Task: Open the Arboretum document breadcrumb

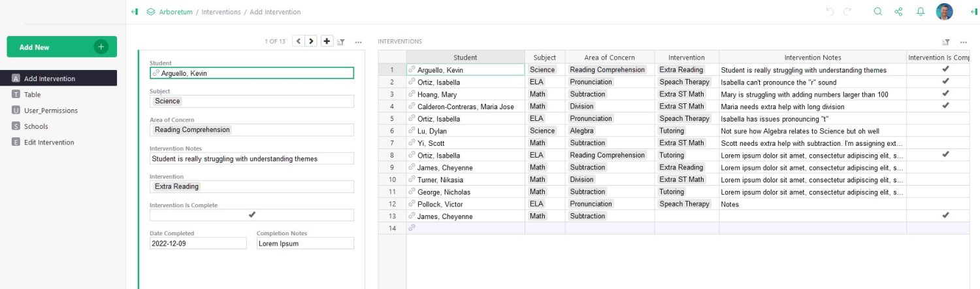Action: click(x=176, y=12)
